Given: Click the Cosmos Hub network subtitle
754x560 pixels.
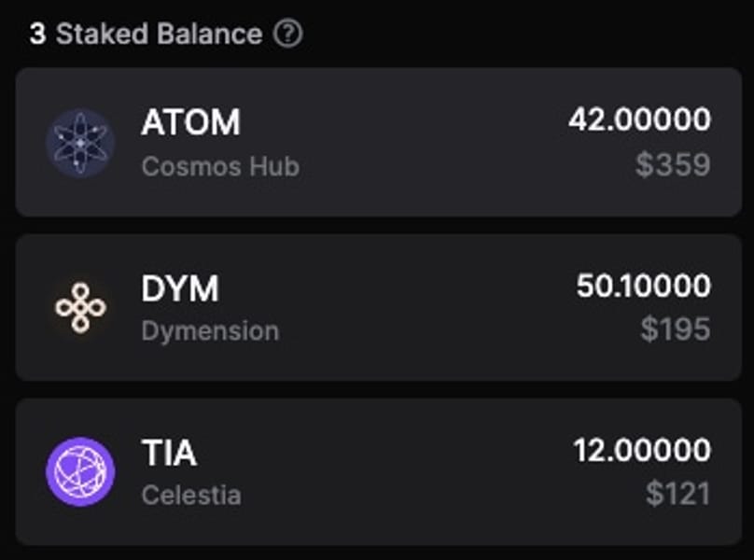Looking at the screenshot, I should pos(220,167).
